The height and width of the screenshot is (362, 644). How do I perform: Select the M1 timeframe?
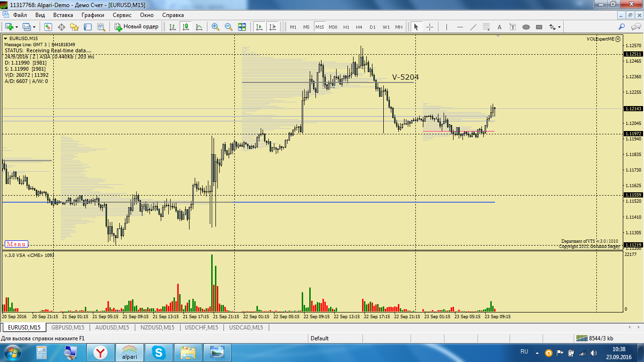pos(293,27)
